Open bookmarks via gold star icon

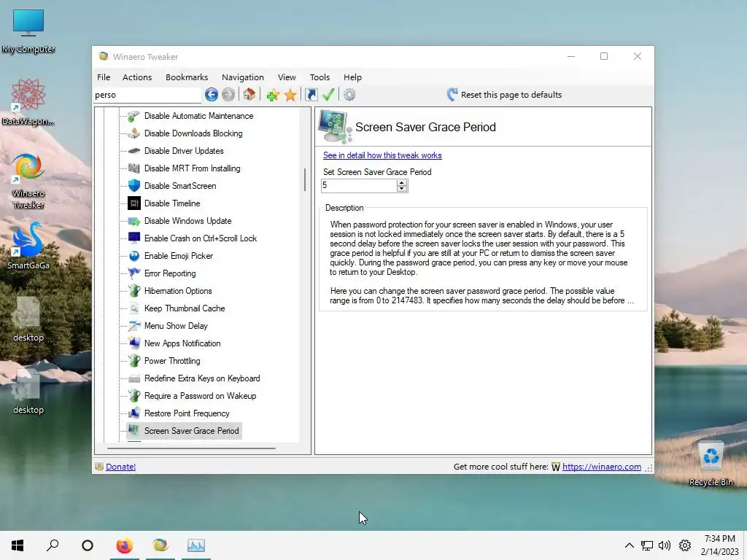pos(290,95)
